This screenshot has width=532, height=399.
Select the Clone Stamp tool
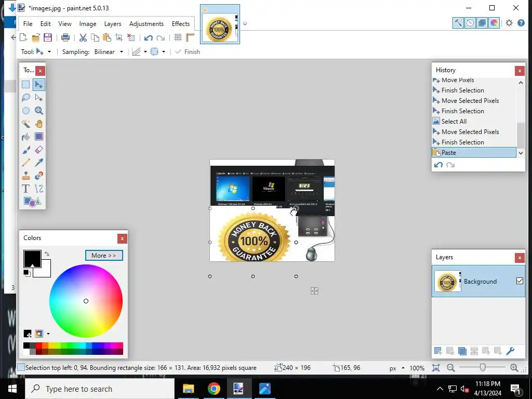(x=26, y=176)
